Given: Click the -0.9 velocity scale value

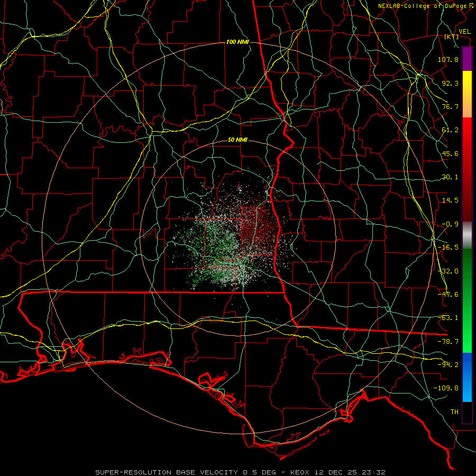Looking at the screenshot, I should (450, 224).
